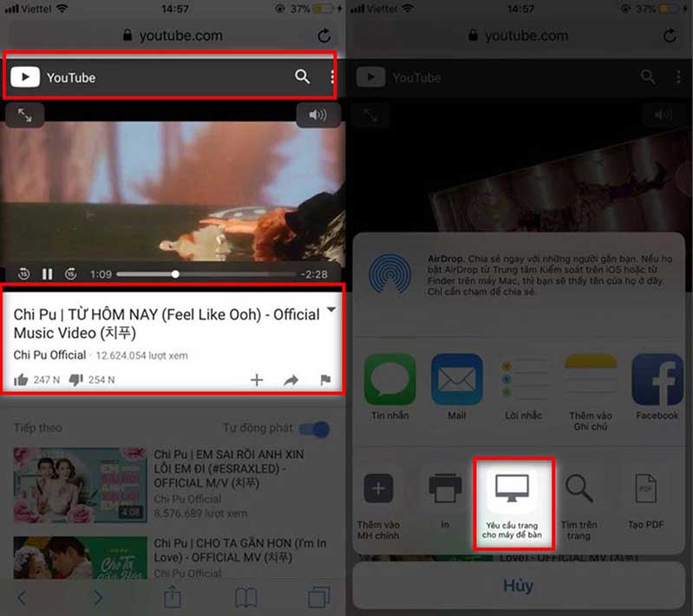The width and height of the screenshot is (693, 616).
Task: Go forward with Safari forward arrow
Action: tap(98, 598)
